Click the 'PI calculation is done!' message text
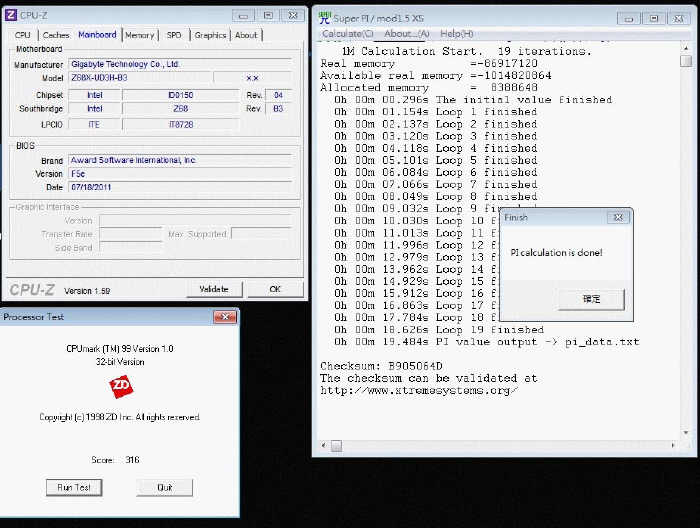The width and height of the screenshot is (700, 528). (x=556, y=253)
